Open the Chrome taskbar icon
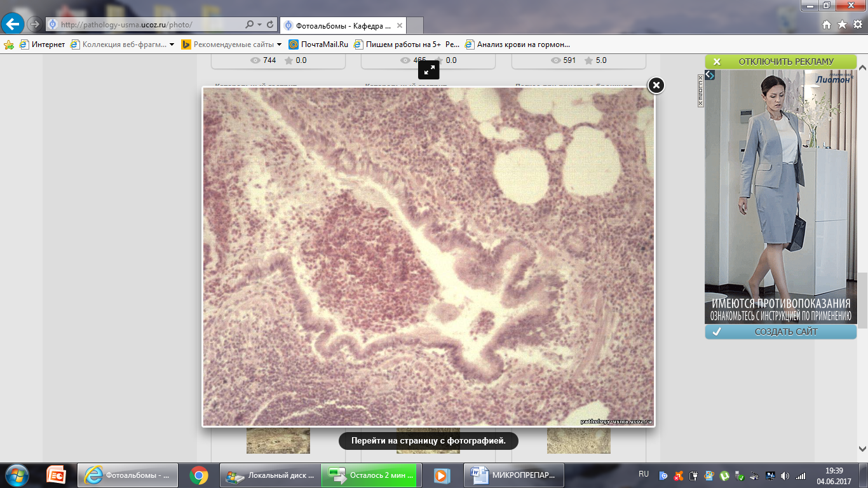Screen dimensions: 868x488 [x=200, y=475]
